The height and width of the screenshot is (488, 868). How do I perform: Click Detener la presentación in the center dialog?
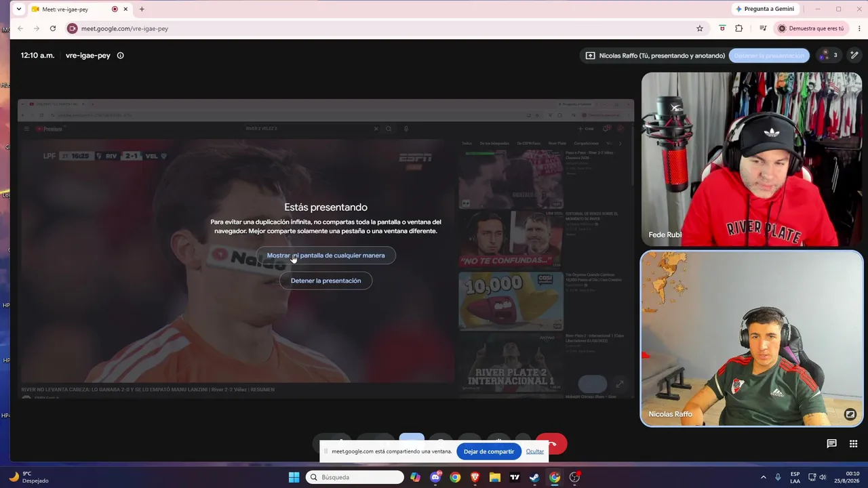click(x=325, y=281)
